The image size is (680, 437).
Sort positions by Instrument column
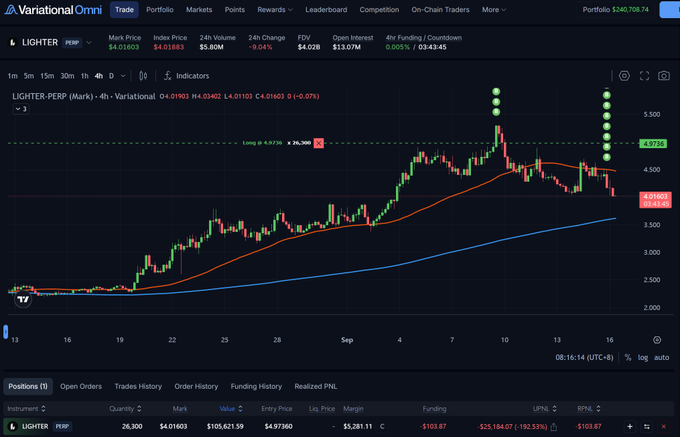26,409
